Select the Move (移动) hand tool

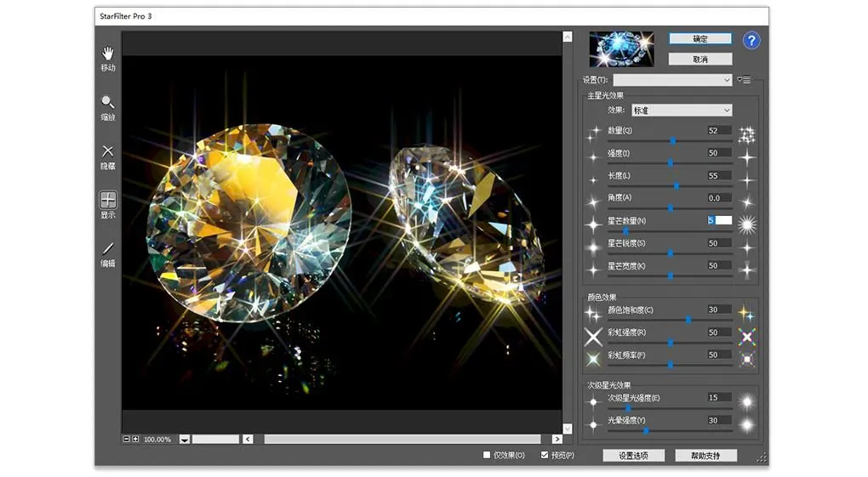tap(108, 54)
